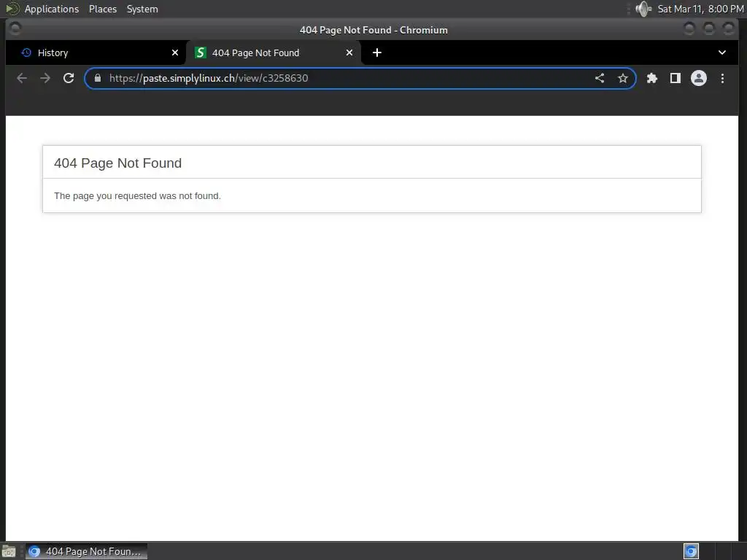Toggle the side panel icon
This screenshot has width=747, height=560.
click(x=675, y=78)
